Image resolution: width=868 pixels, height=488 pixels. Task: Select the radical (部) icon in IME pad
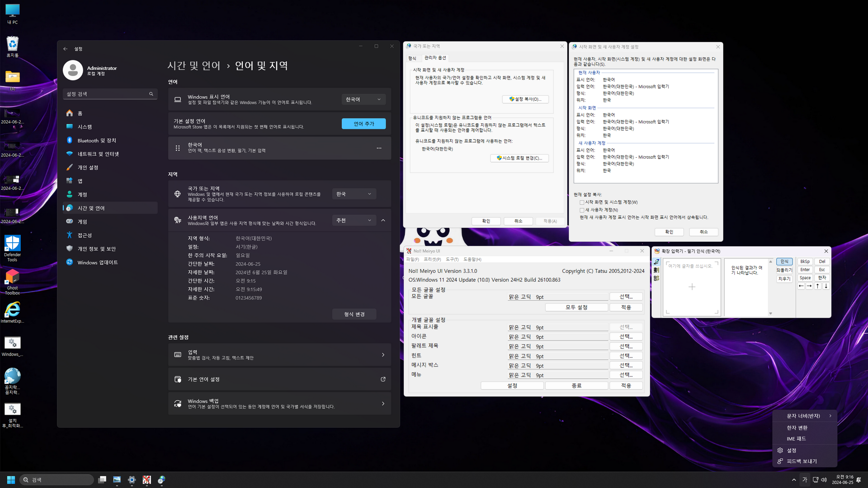tap(656, 278)
